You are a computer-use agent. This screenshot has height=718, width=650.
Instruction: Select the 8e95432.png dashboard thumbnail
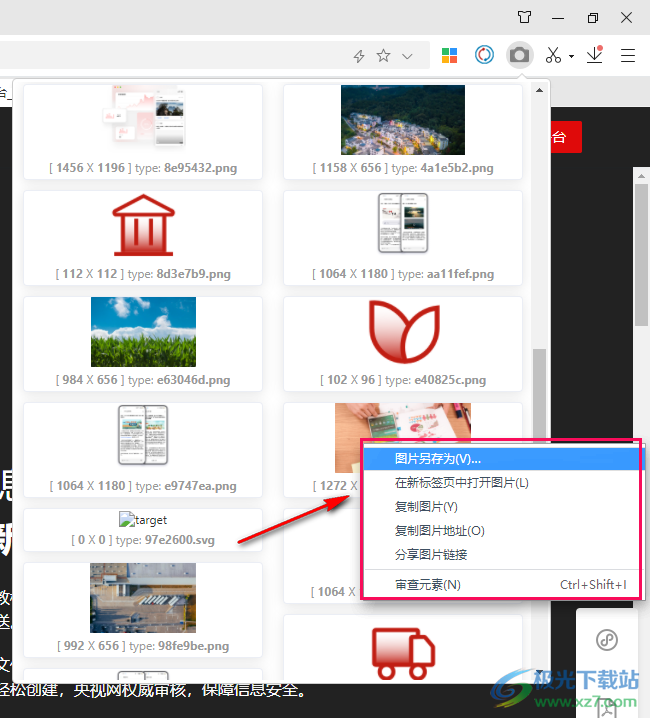click(x=143, y=115)
